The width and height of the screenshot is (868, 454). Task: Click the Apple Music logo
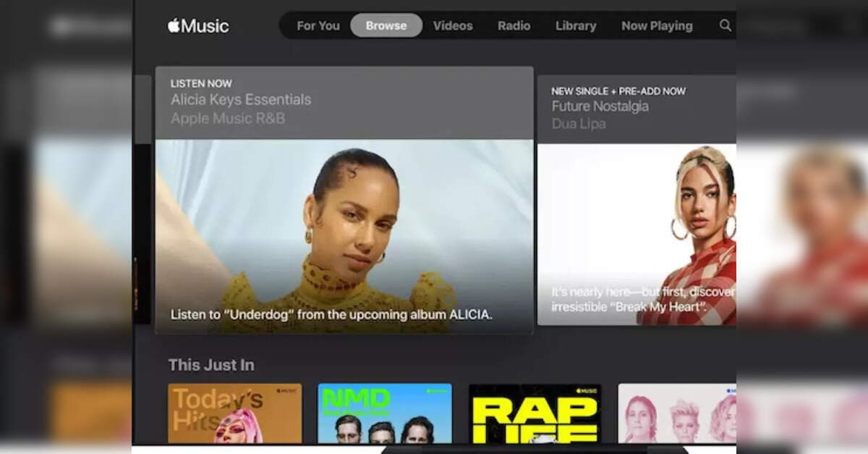pyautogui.click(x=198, y=26)
